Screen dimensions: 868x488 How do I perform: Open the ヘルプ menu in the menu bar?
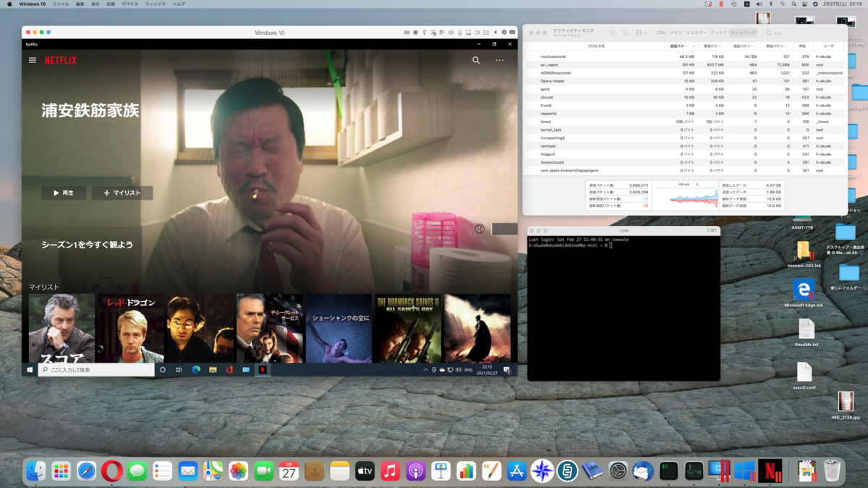179,4
